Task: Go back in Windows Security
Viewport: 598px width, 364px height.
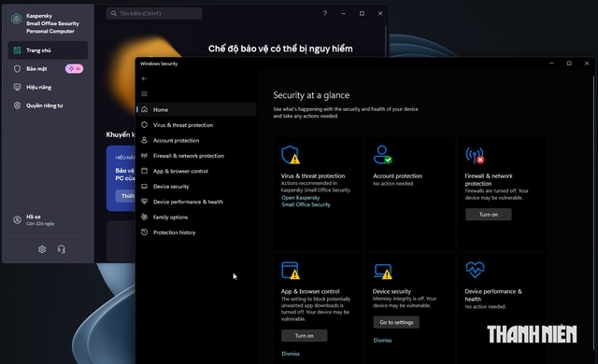Action: tap(144, 78)
